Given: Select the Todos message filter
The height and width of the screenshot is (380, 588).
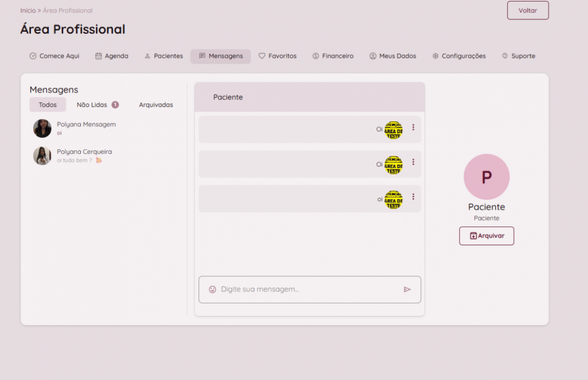Looking at the screenshot, I should coord(48,105).
